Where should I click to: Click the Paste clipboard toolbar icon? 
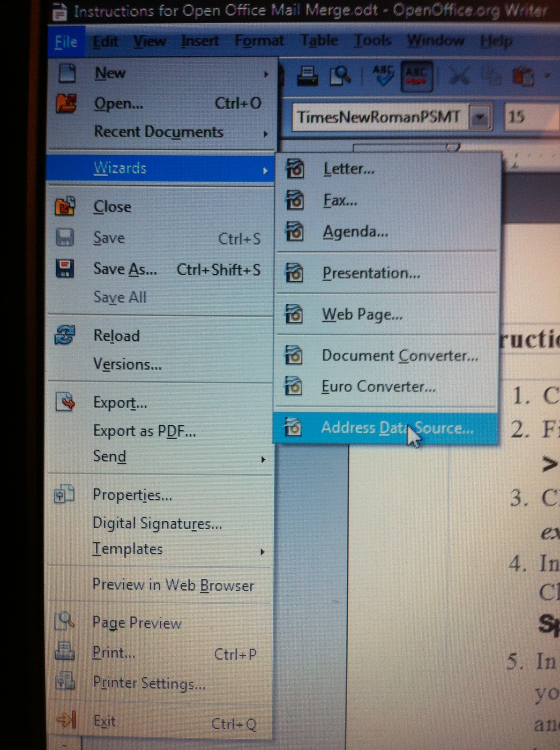click(523, 76)
